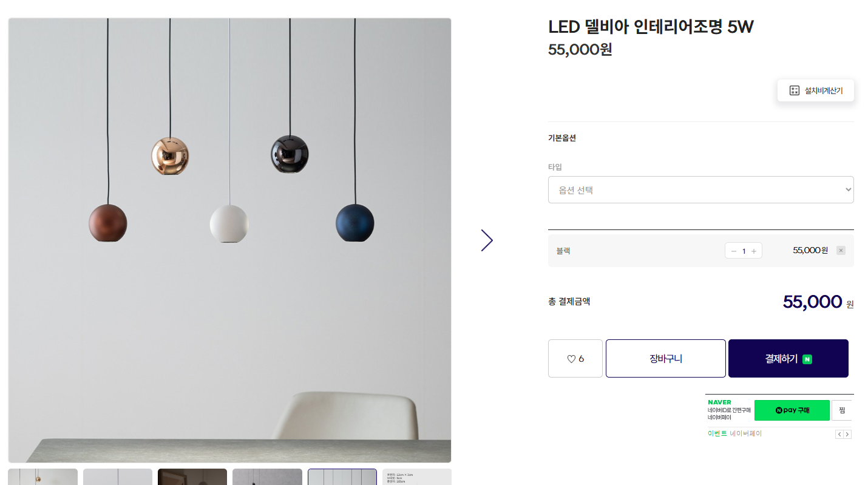This screenshot has height=485, width=868.
Task: Open the 이벤트 네이버페이 link
Action: tap(734, 433)
